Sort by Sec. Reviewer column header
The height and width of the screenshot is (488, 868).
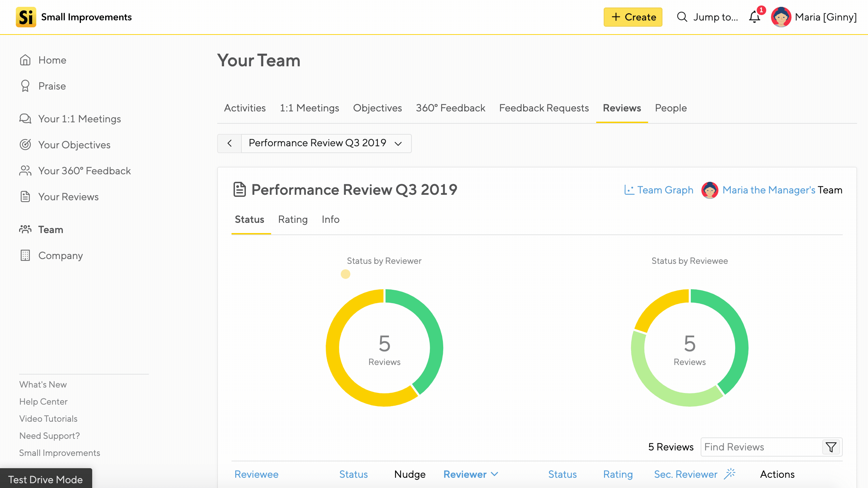[685, 474]
